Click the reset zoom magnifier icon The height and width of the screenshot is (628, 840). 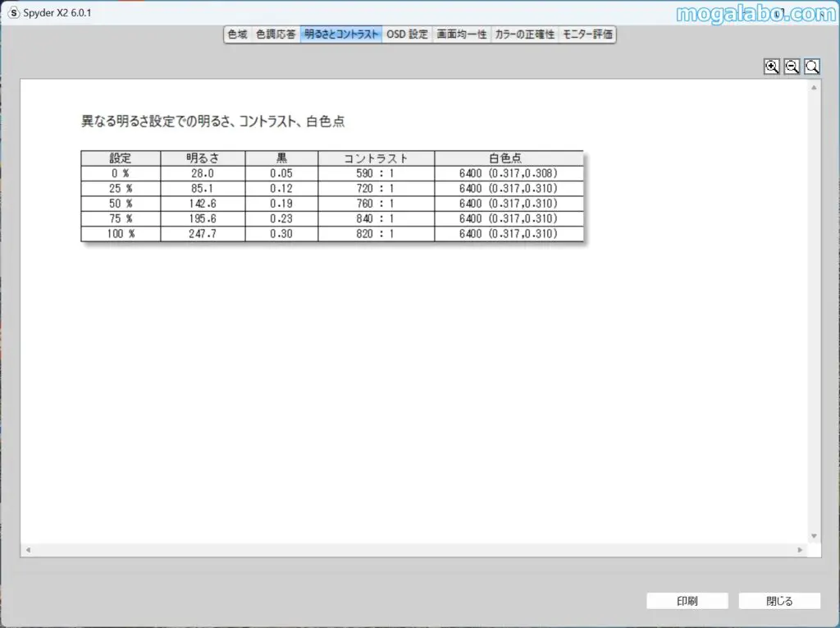point(812,67)
